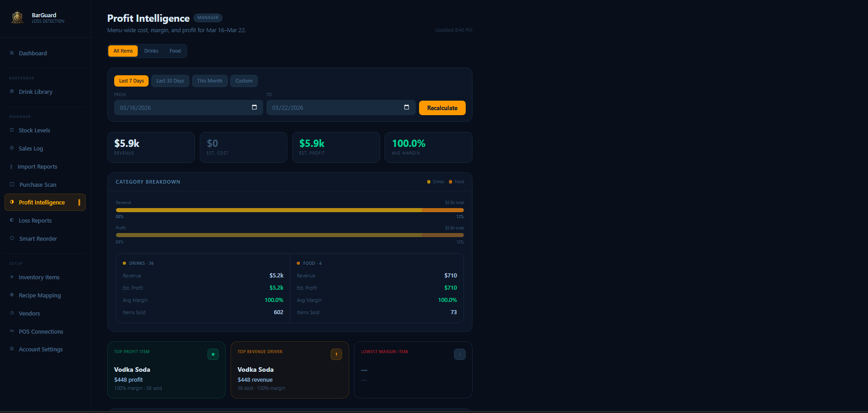
Task: Open the Drink Library icon
Action: pos(11,92)
